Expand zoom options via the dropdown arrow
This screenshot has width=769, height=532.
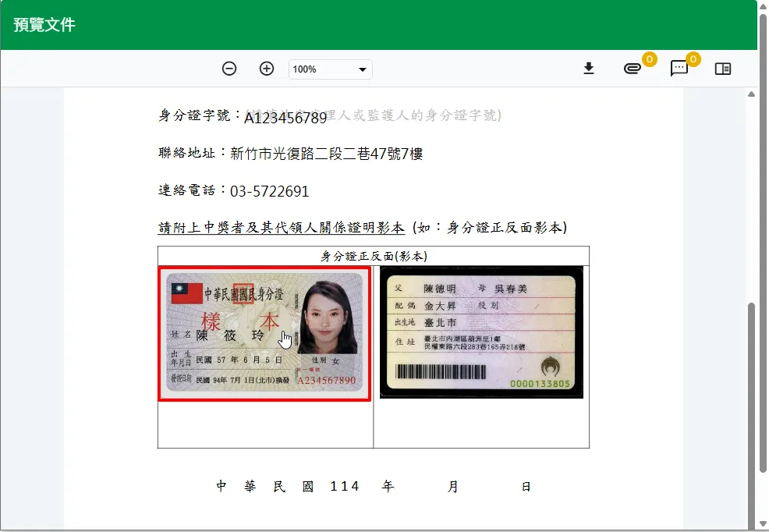[363, 69]
